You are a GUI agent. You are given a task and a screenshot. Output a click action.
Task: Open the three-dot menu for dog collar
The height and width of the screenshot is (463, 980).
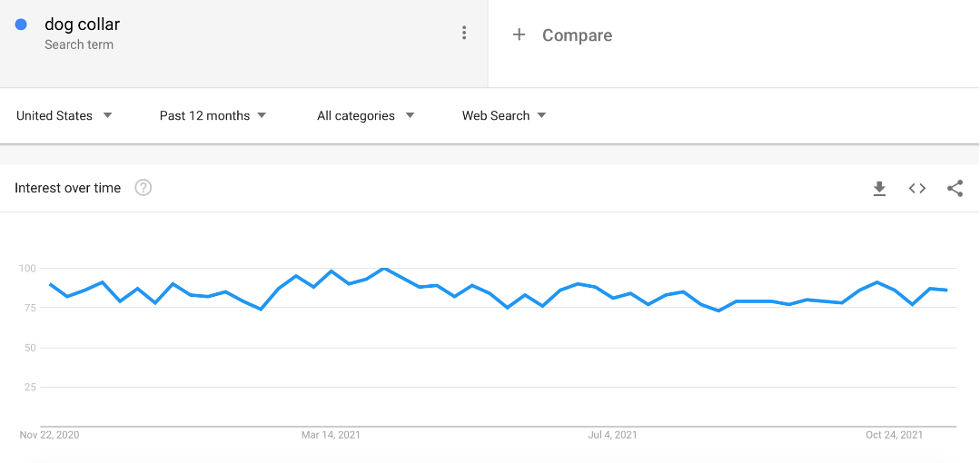pyautogui.click(x=464, y=33)
